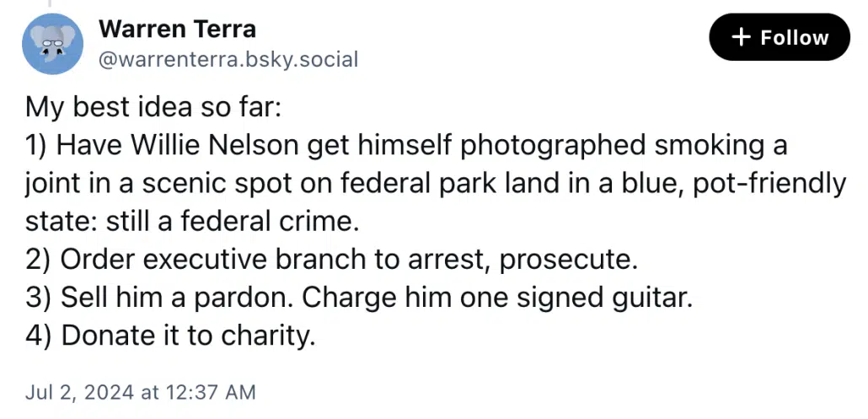
Task: Click the words "Willie Nelson" in post
Action: [x=214, y=146]
